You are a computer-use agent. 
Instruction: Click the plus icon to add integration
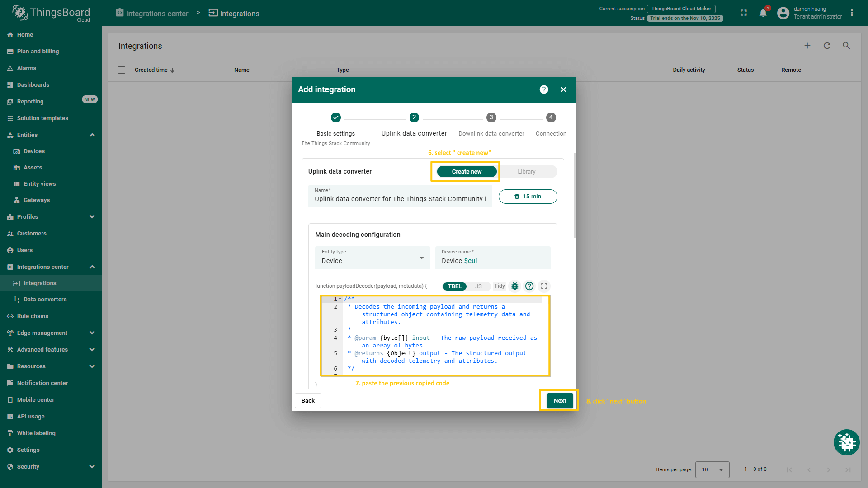(x=807, y=46)
